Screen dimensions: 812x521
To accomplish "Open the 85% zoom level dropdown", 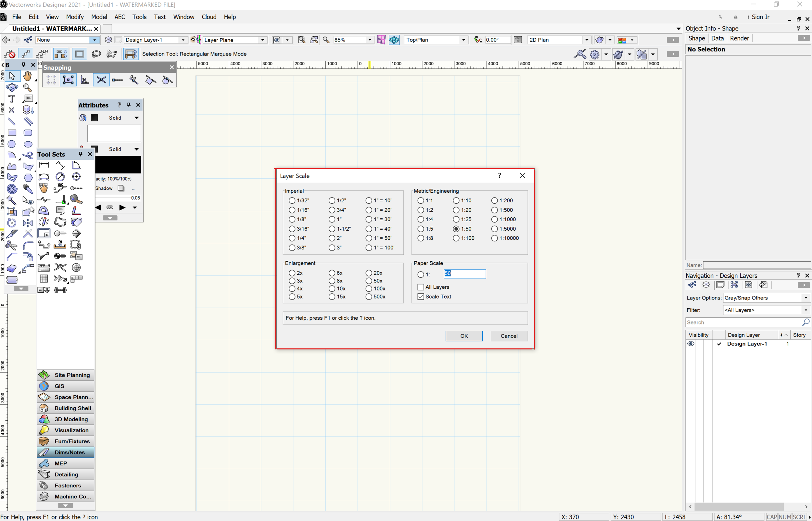I will (369, 40).
